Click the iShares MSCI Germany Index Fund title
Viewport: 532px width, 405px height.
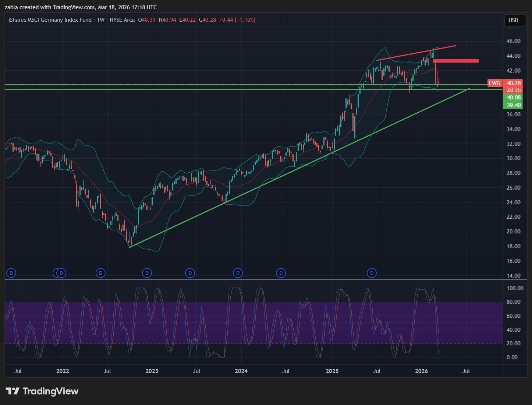coord(50,20)
